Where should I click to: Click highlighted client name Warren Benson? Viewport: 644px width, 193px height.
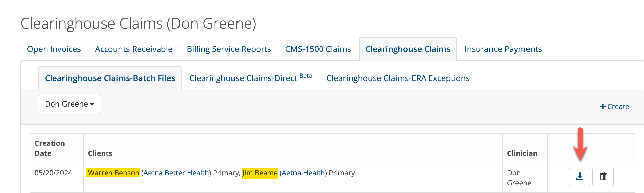pos(113,173)
